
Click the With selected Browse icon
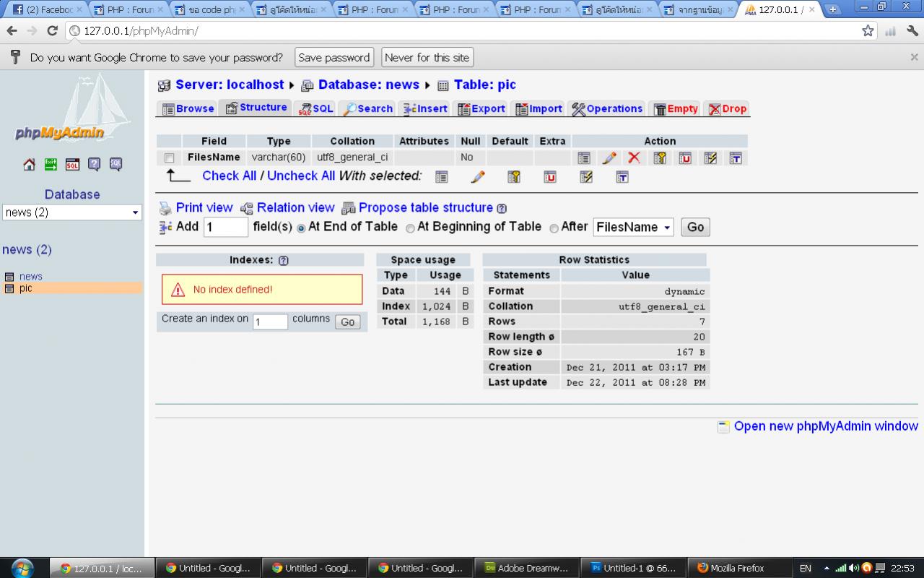[x=442, y=176]
